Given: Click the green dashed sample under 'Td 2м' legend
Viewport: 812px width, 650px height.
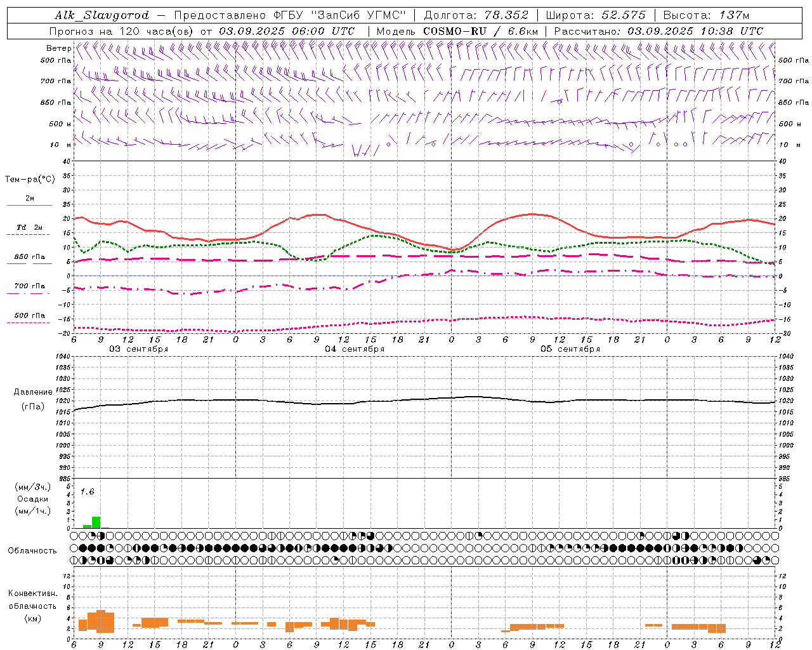Looking at the screenshot, I should click(x=29, y=235).
